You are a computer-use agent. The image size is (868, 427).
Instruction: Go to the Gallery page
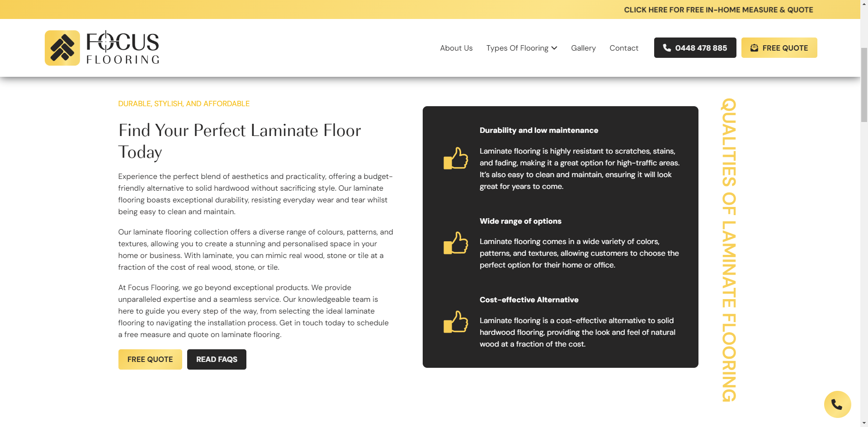(583, 48)
